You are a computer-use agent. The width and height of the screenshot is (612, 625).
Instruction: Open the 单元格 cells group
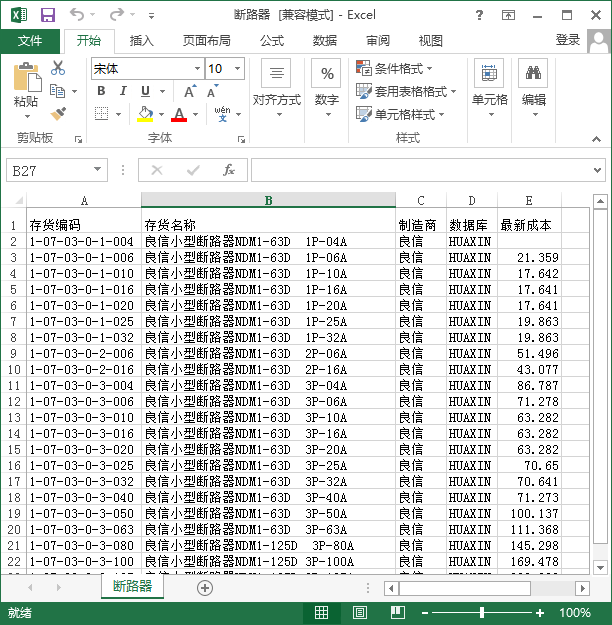[490, 89]
